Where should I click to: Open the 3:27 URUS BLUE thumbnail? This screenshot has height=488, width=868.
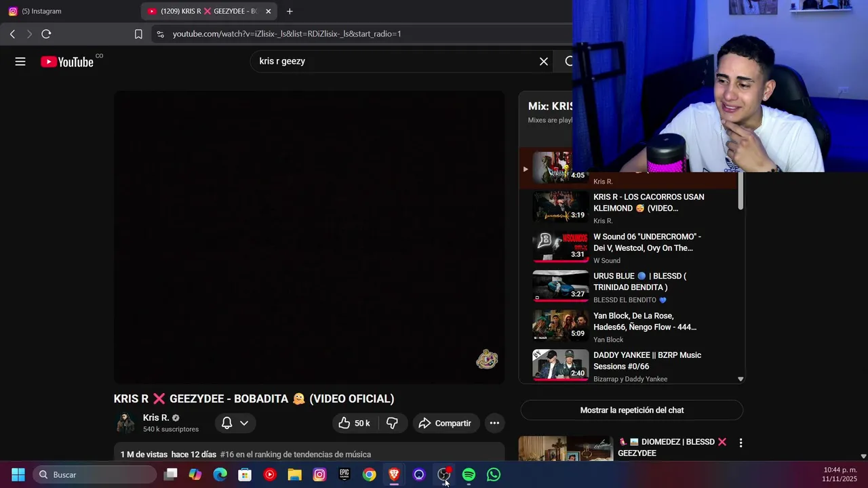pyautogui.click(x=560, y=286)
